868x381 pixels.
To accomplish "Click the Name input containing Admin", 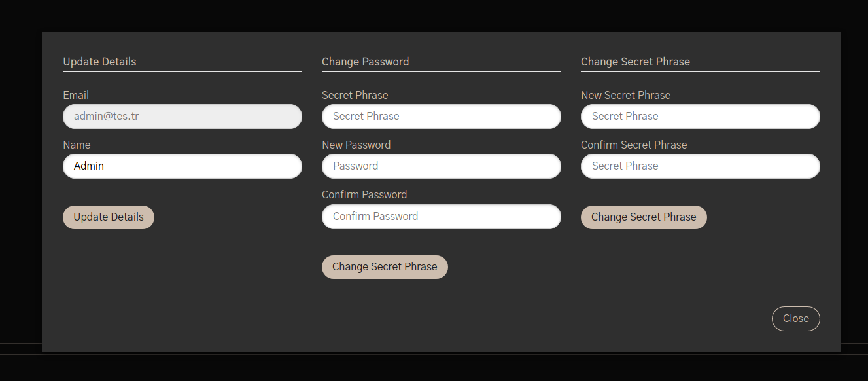I will (182, 166).
